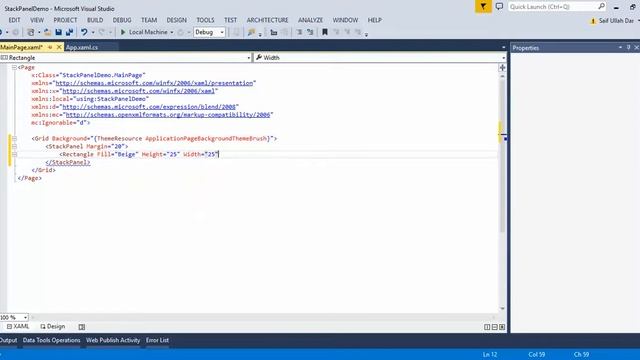Click the Properties panel pin icon

pos(629,48)
